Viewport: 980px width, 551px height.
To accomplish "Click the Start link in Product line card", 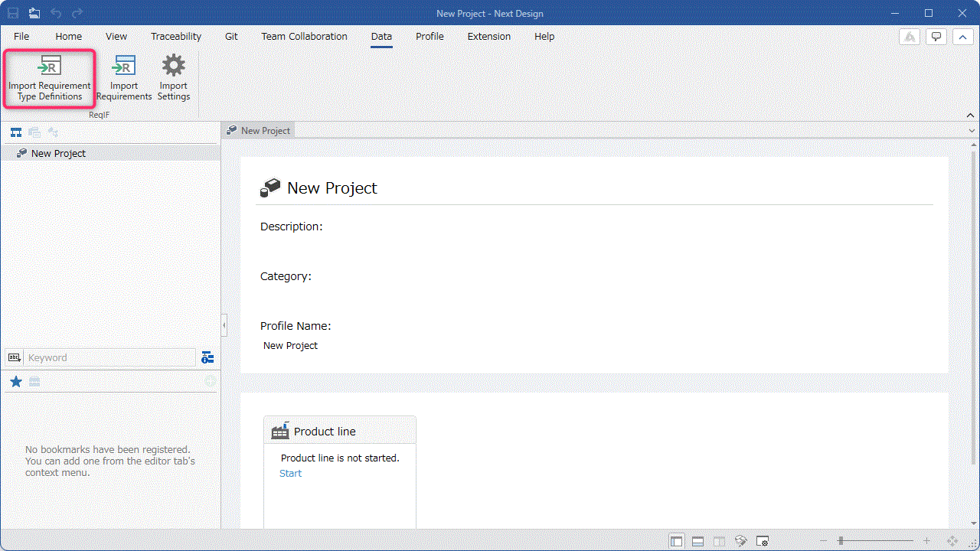I will 290,473.
